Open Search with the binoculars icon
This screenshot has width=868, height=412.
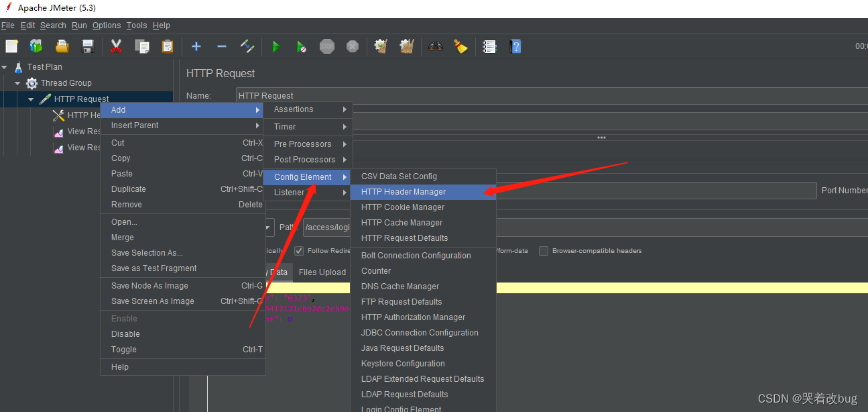coord(436,46)
